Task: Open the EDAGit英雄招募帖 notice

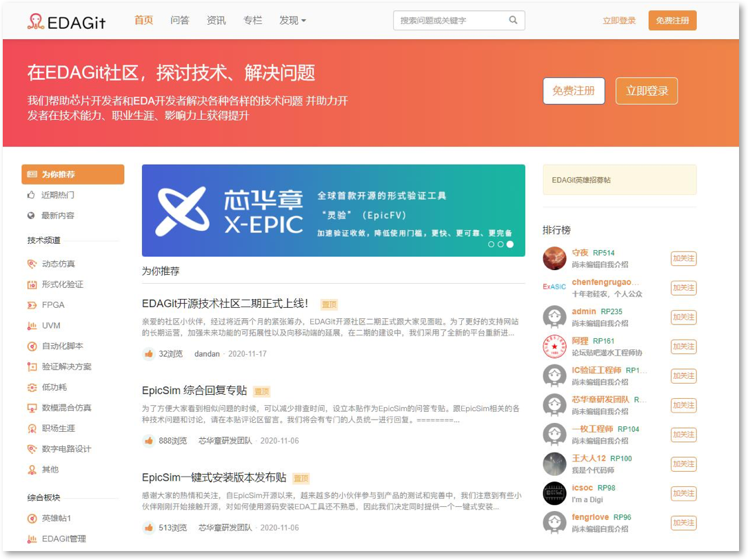Action: tap(620, 180)
